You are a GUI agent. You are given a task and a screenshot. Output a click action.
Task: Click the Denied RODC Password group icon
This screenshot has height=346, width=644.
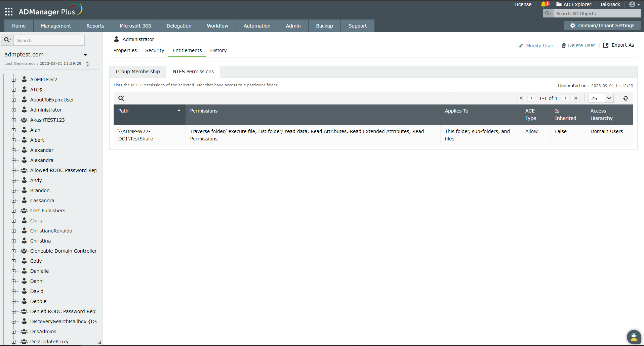pyautogui.click(x=24, y=311)
